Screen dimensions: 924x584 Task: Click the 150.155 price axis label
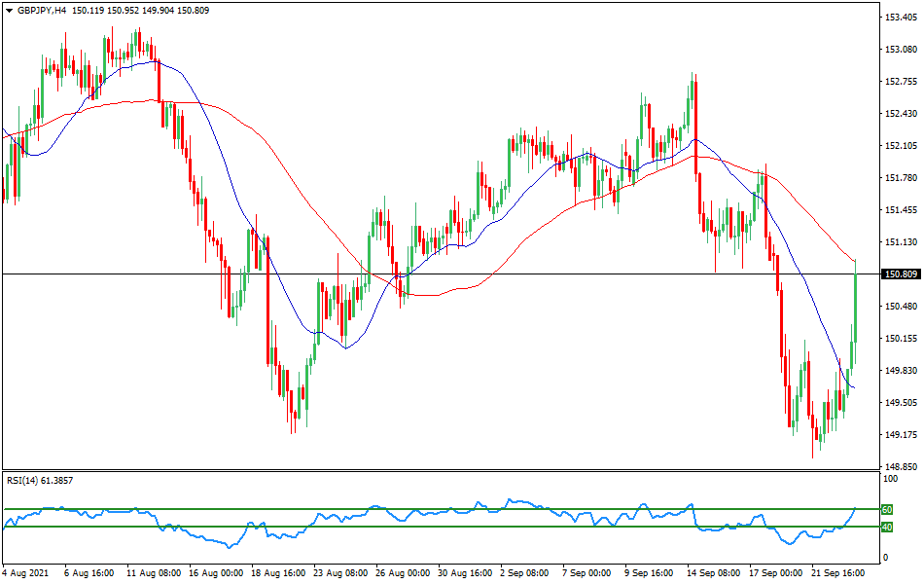(900, 339)
